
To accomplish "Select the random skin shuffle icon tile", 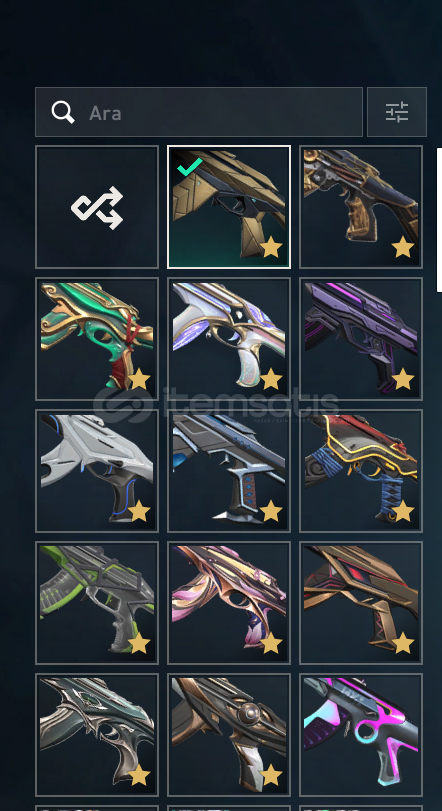I will click(97, 207).
